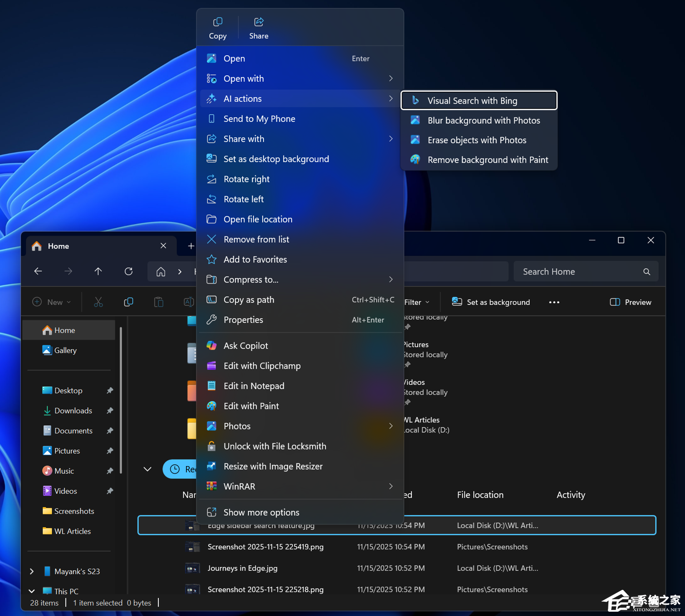The height and width of the screenshot is (616, 685).
Task: Open the New dropdown in toolbar
Action: pos(52,302)
